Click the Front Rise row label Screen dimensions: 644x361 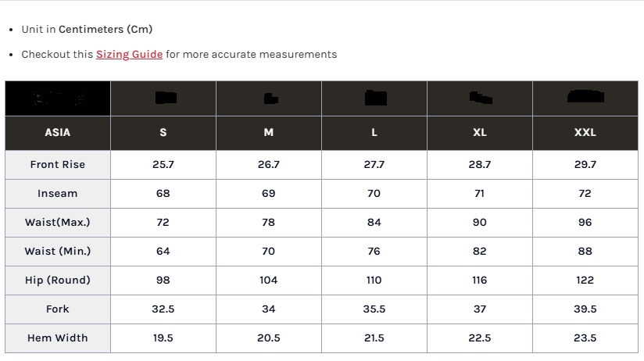coord(58,165)
